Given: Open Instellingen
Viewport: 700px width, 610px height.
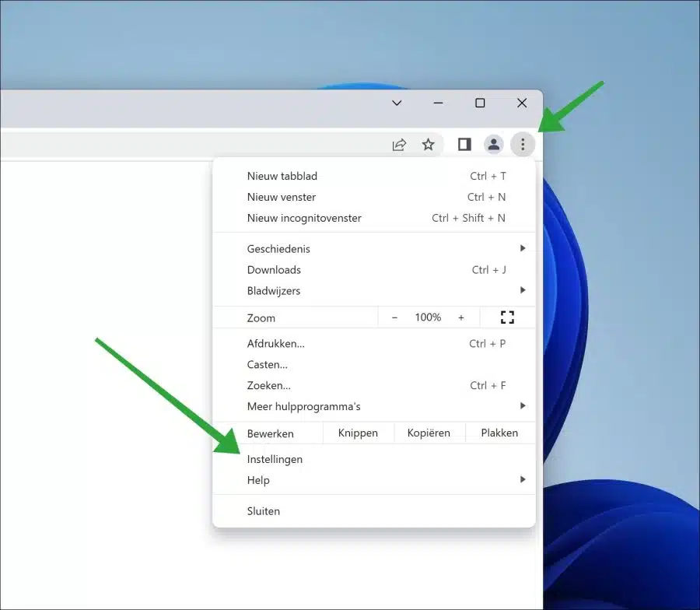Looking at the screenshot, I should point(374,459).
